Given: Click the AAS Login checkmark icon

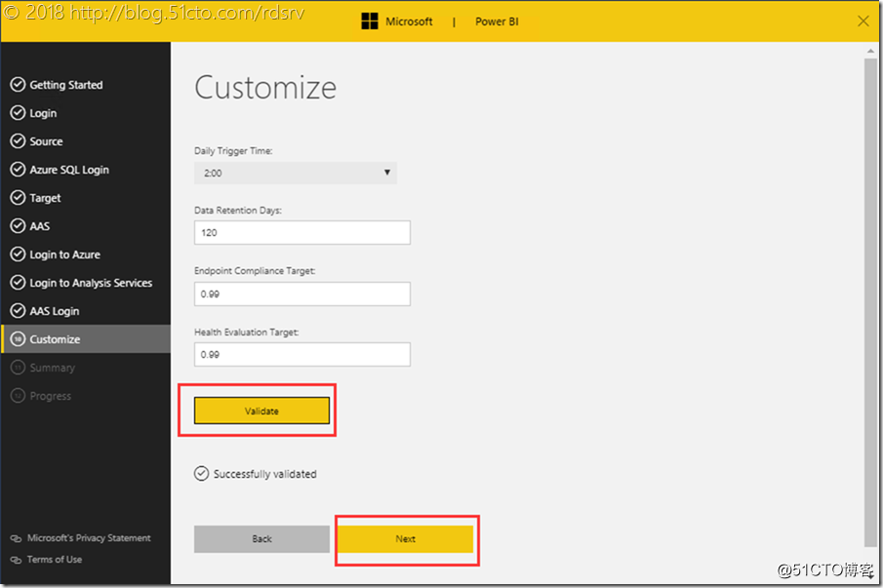Looking at the screenshot, I should (18, 311).
